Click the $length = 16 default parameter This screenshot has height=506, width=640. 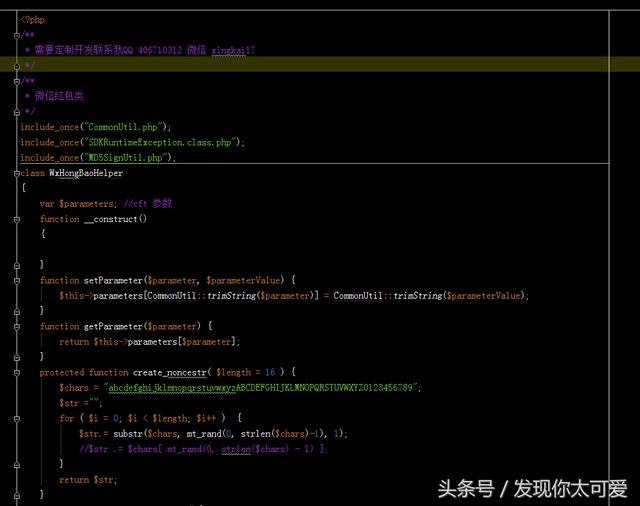(x=246, y=373)
